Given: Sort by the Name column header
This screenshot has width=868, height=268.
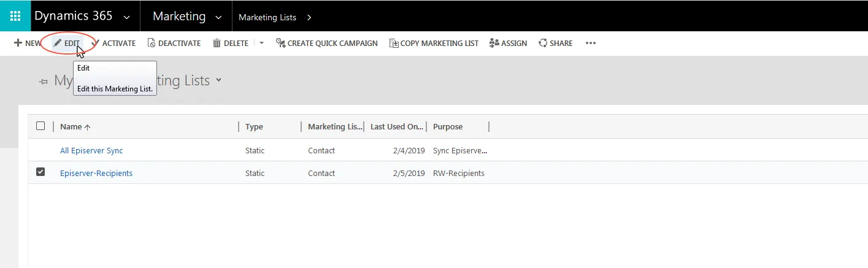Looking at the screenshot, I should tap(75, 126).
